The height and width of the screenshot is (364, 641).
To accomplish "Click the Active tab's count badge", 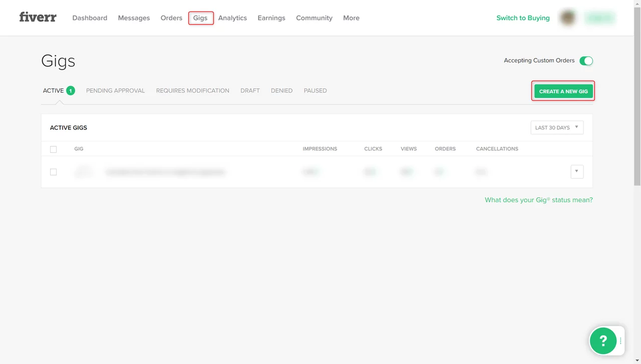I will click(71, 91).
